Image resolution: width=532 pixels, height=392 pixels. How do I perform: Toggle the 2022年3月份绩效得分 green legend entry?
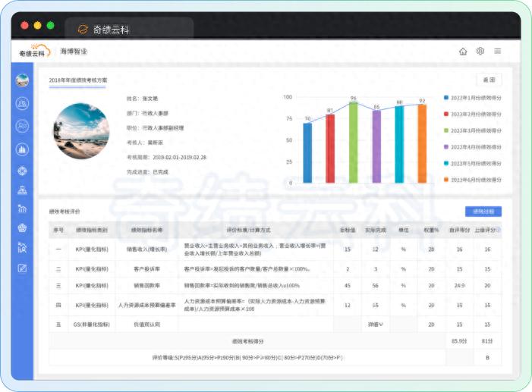(x=472, y=130)
